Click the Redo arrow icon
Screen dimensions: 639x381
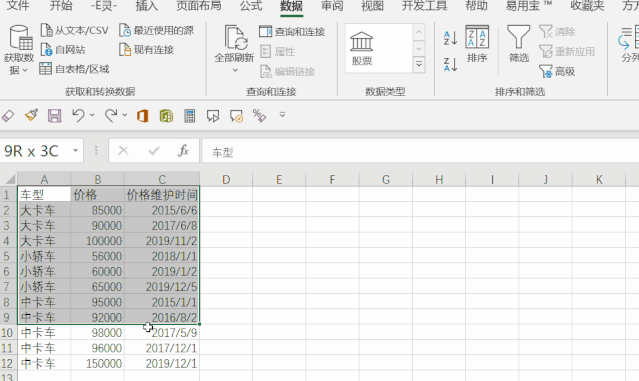[111, 116]
